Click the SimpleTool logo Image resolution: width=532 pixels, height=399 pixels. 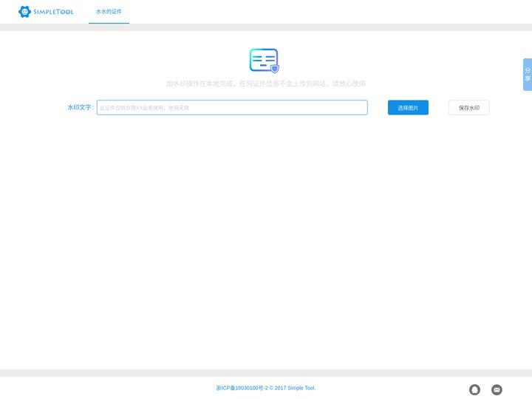46,12
